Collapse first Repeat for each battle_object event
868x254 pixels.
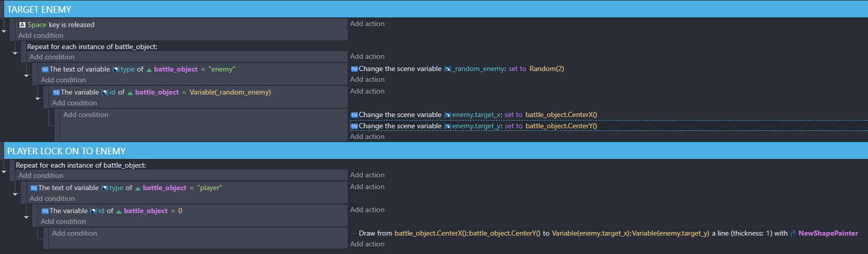click(15, 53)
